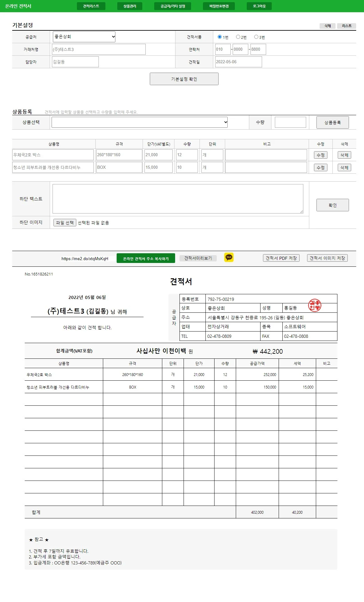
Task: Click the 견적서 PDF 저장 button
Action: (x=281, y=258)
